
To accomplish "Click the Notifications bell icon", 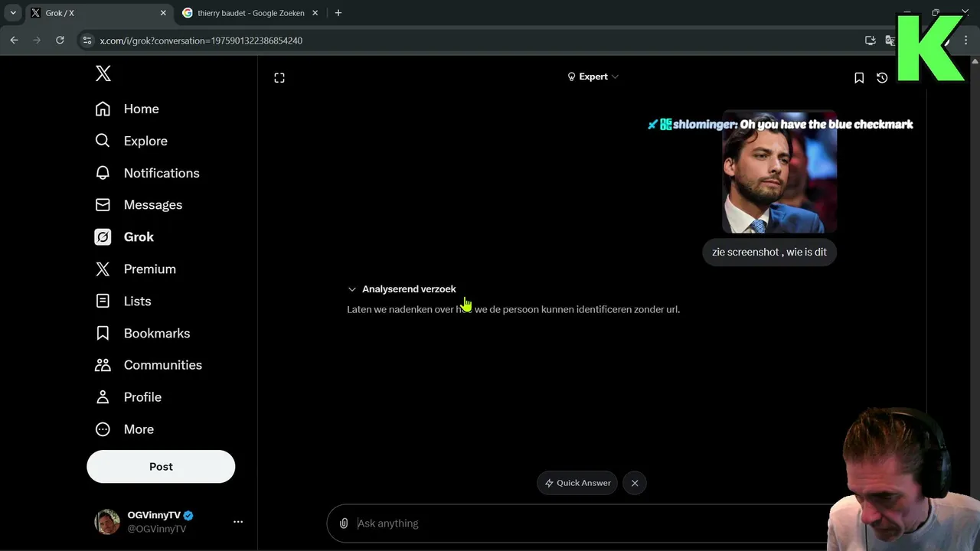I will tap(103, 173).
